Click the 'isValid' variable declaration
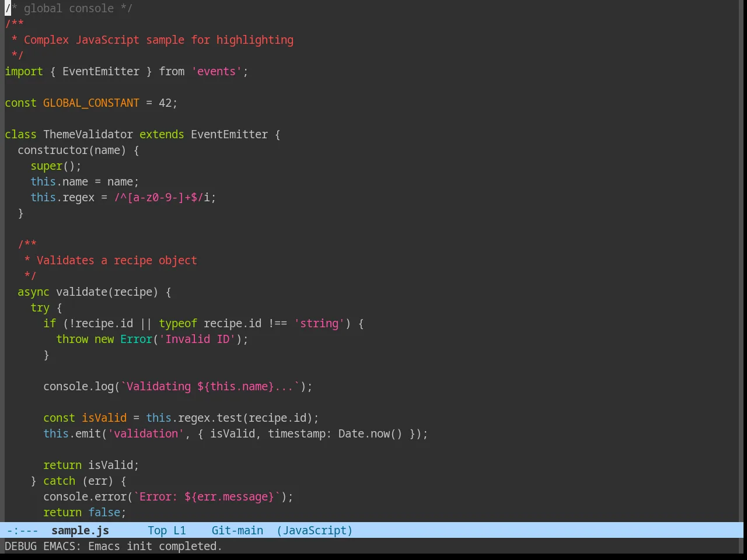This screenshot has width=747, height=560. pos(104,418)
